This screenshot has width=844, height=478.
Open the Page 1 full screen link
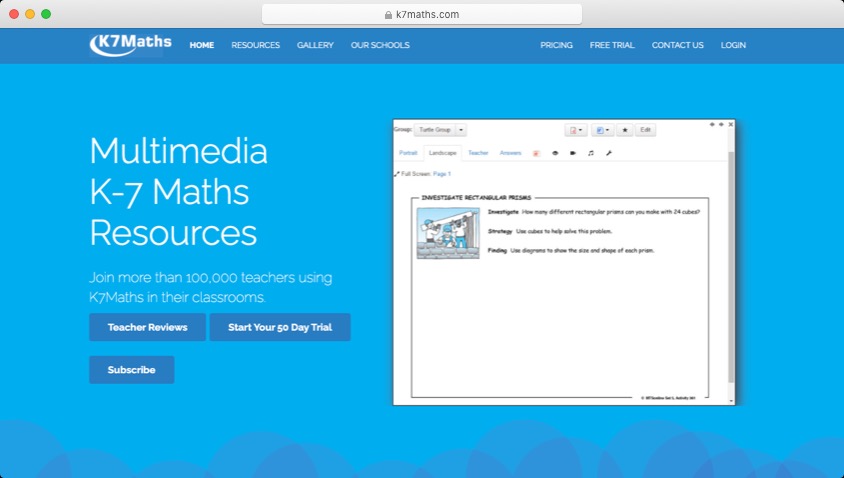442,174
